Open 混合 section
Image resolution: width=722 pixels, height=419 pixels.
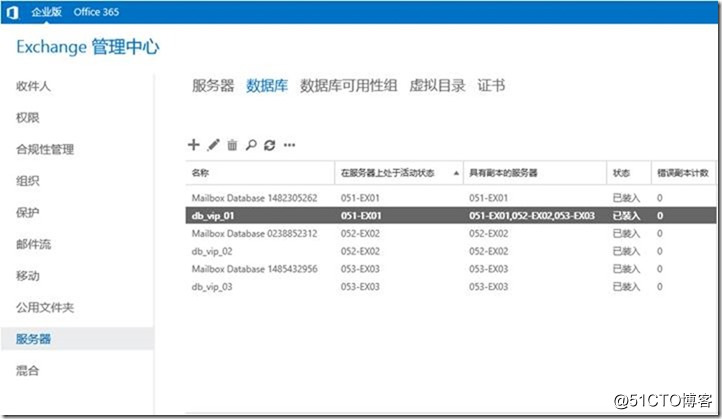point(28,371)
